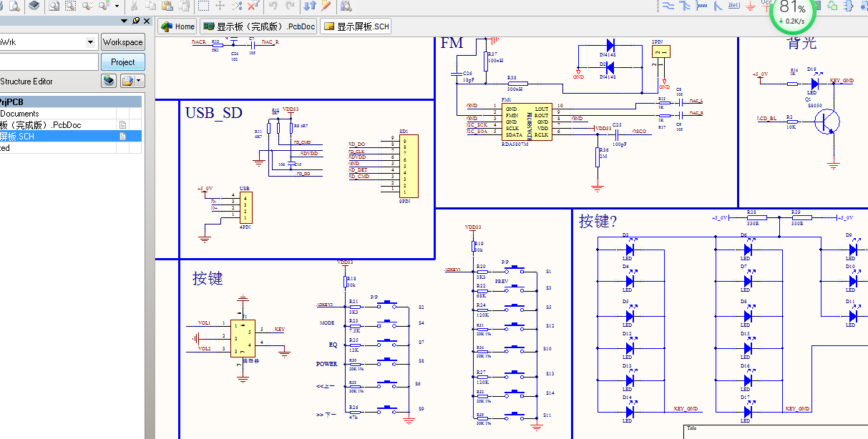Switch to the Home tab
This screenshot has height=439, width=868.
177,26
